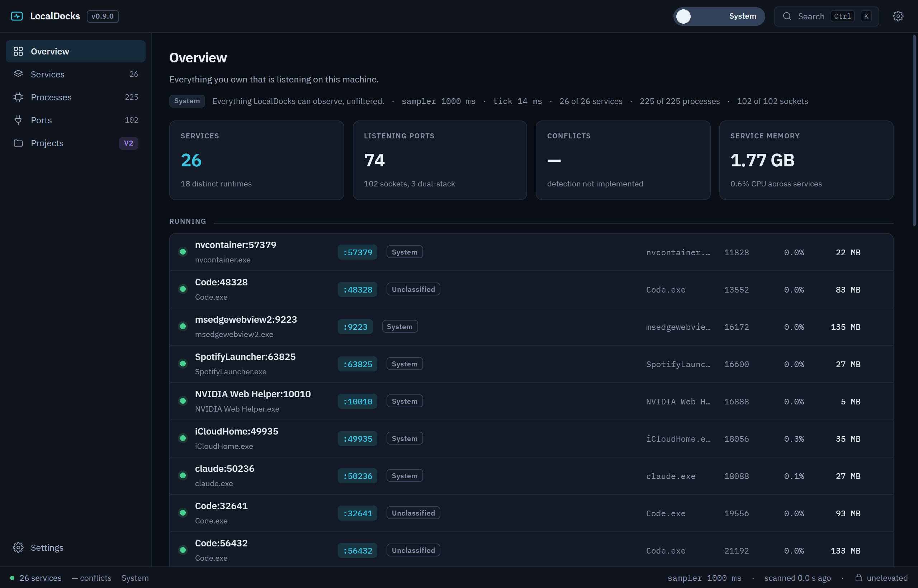Image resolution: width=918 pixels, height=588 pixels.
Task: Click 0.3% CPU value for iCloudHome
Action: 794,439
